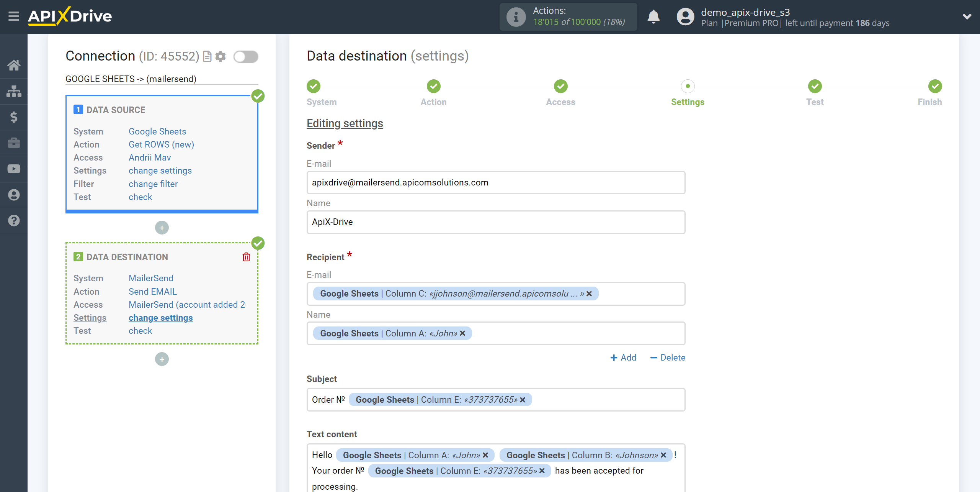
Task: Click the Sender Name input field
Action: coord(496,222)
